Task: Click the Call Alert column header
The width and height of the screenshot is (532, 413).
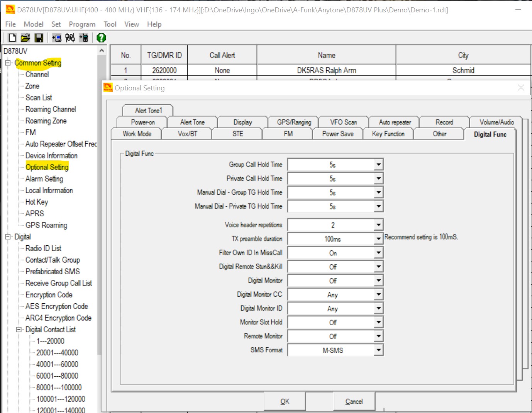Action: 222,55
